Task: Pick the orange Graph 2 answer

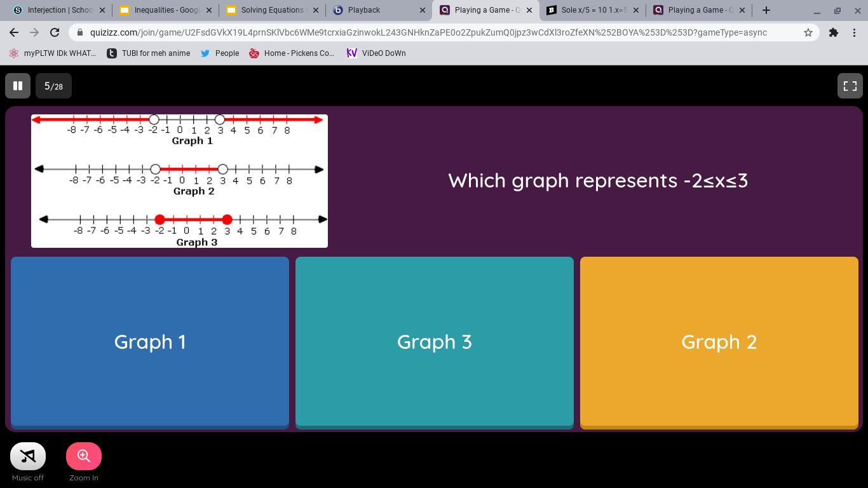Action: click(719, 342)
